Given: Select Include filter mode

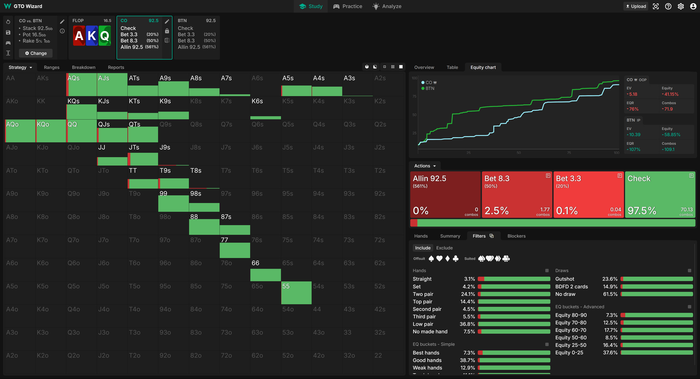Looking at the screenshot, I should (x=422, y=248).
